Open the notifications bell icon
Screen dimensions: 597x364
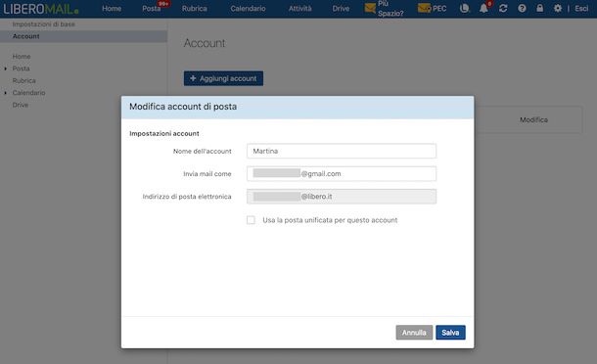tap(483, 9)
